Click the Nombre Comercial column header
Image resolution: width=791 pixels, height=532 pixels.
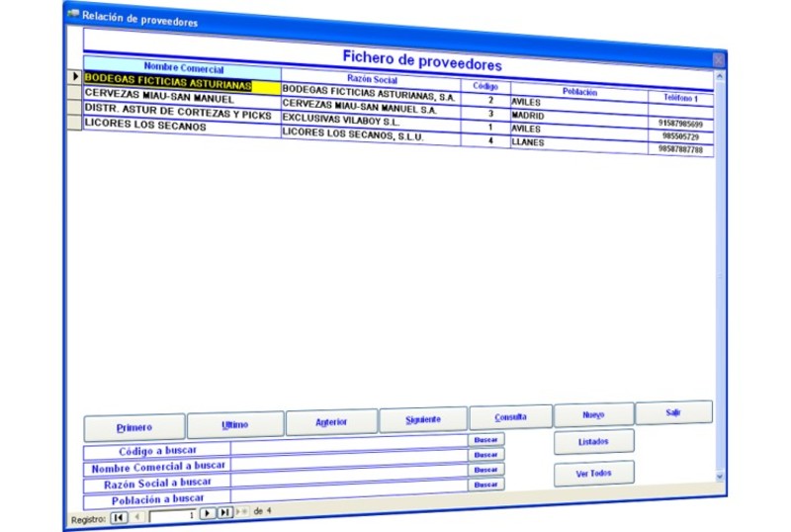[x=183, y=69]
